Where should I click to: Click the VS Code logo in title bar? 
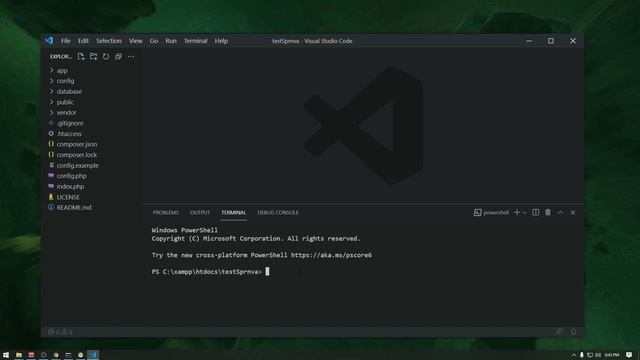tap(49, 40)
